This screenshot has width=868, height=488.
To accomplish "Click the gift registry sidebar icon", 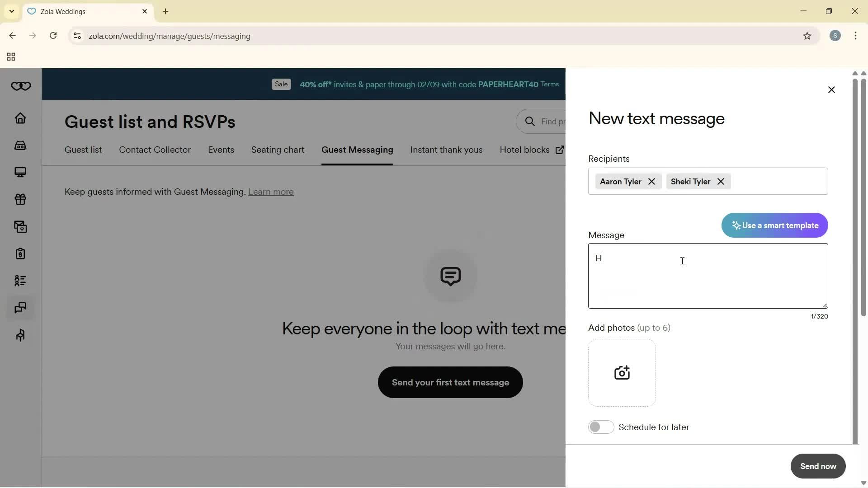I will pyautogui.click(x=20, y=199).
